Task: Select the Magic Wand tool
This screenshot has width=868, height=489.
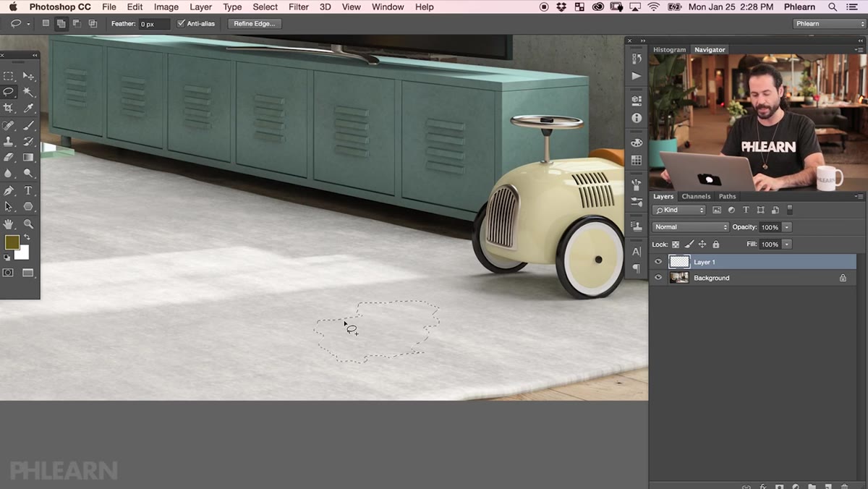Action: [x=28, y=92]
